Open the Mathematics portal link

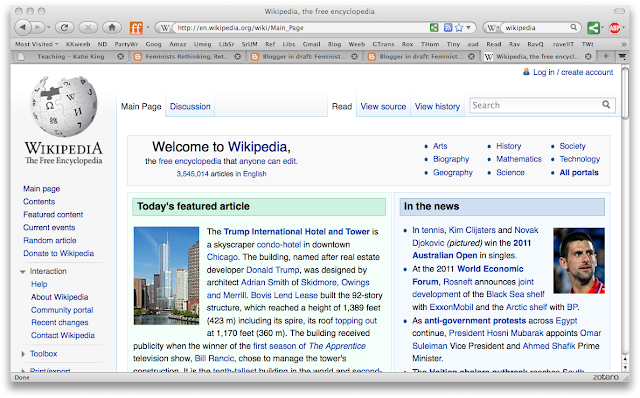(x=518, y=159)
